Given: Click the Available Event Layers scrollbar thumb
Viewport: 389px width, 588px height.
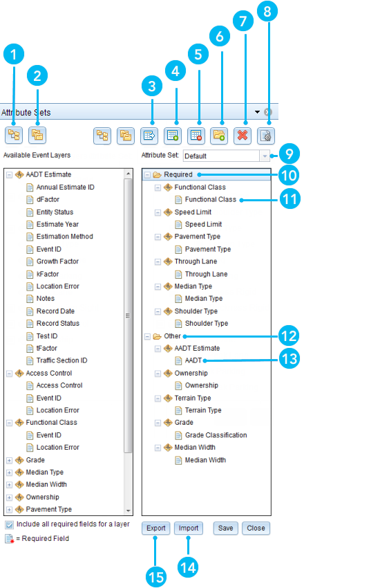Looking at the screenshot, I should click(x=128, y=315).
